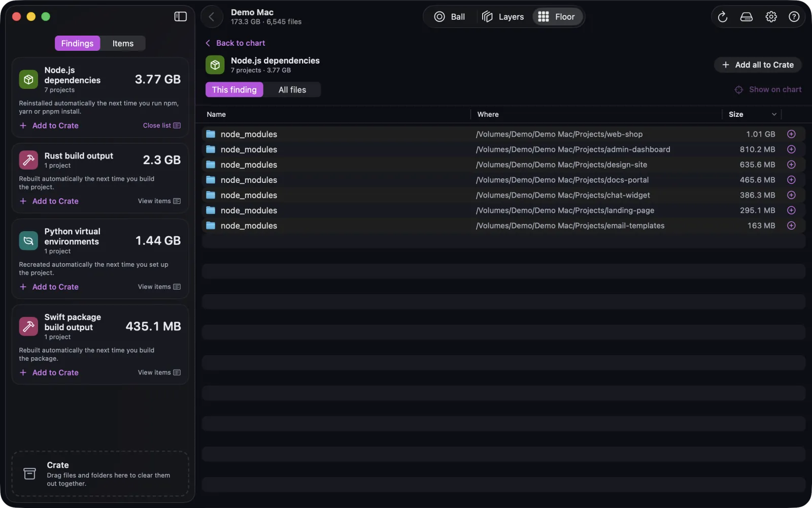
Task: Sort by the Size column chevron
Action: click(774, 114)
